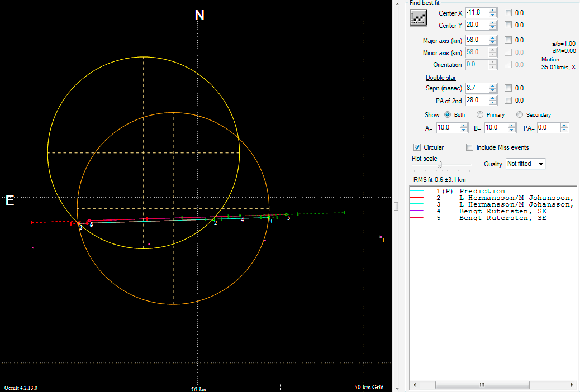This screenshot has width=580, height=392.
Task: Click the Find best fit graph icon
Action: pos(419,18)
